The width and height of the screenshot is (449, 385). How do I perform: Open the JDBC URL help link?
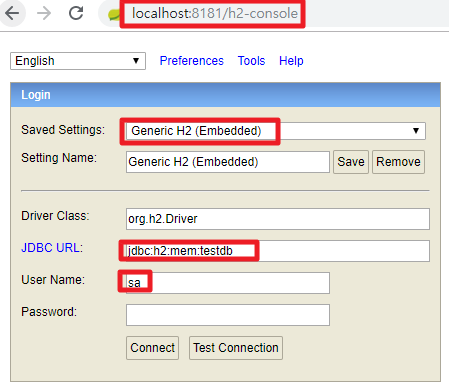(x=50, y=248)
